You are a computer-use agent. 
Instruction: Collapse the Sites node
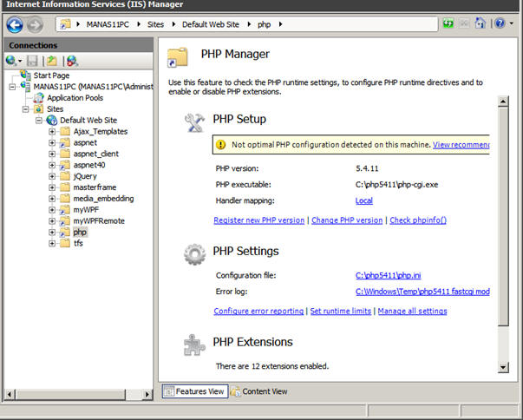pyautogui.click(x=26, y=109)
